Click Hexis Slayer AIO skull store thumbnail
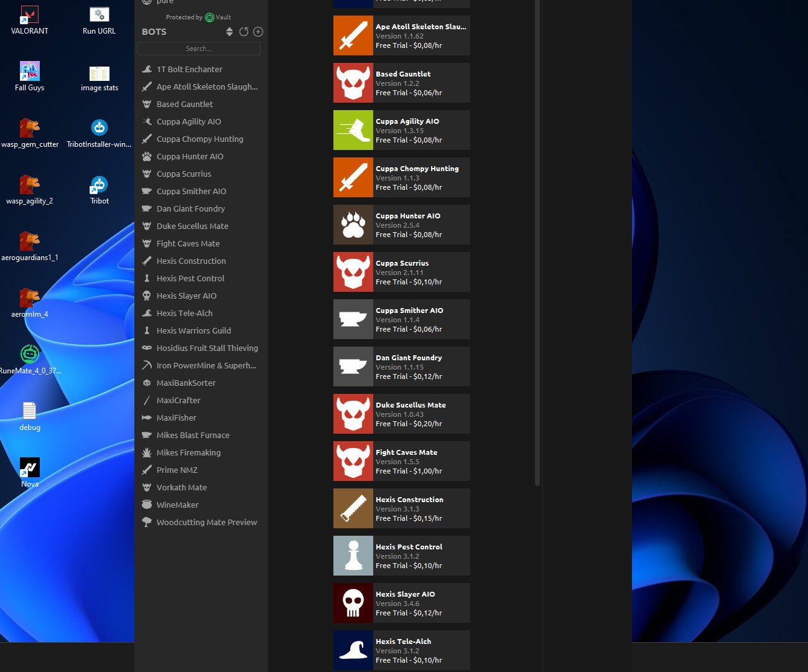The width and height of the screenshot is (808, 672). [353, 603]
